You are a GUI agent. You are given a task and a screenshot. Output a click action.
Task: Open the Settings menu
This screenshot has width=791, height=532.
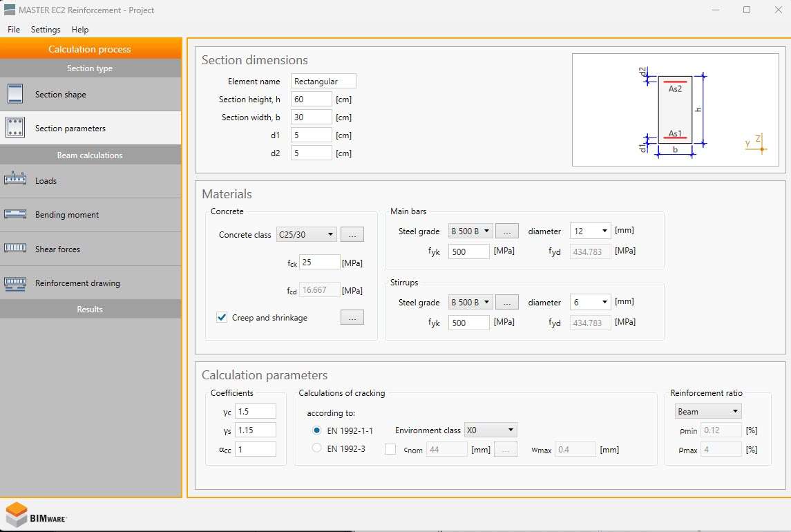tap(46, 30)
